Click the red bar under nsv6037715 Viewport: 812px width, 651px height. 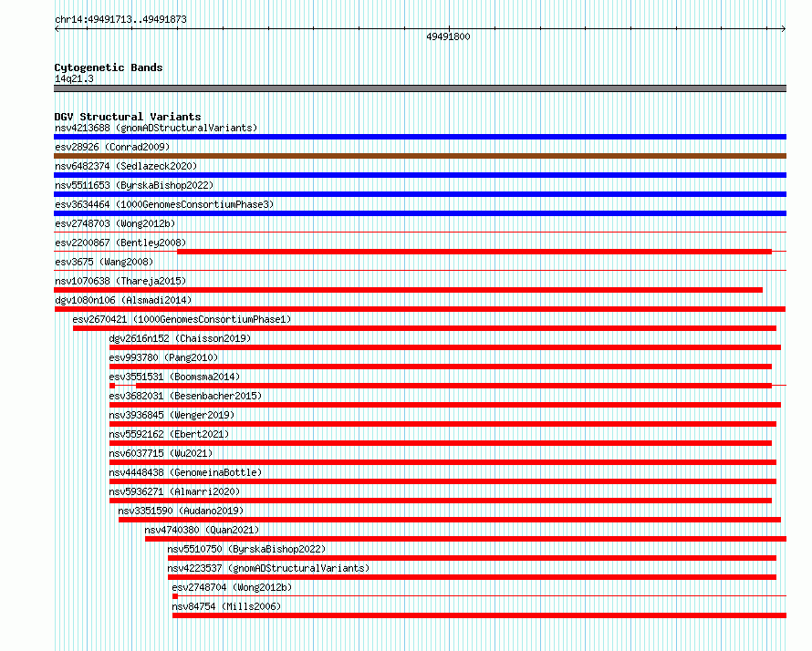pyautogui.click(x=442, y=462)
